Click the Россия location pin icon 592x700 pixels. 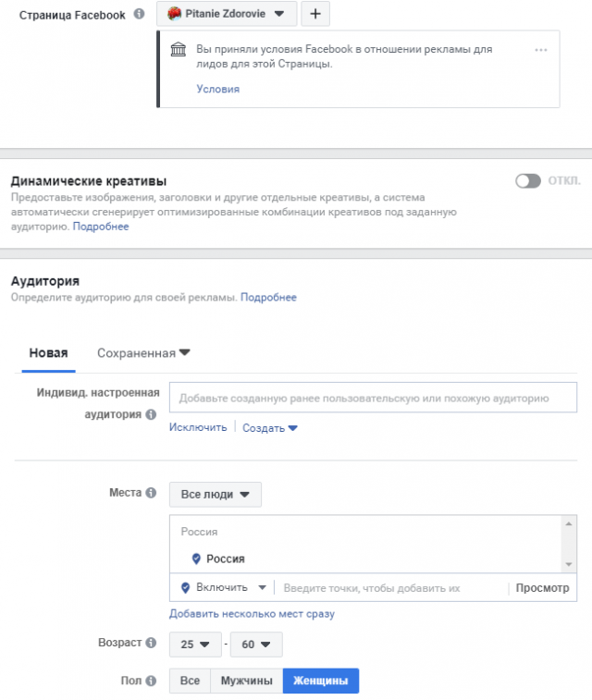(x=196, y=559)
